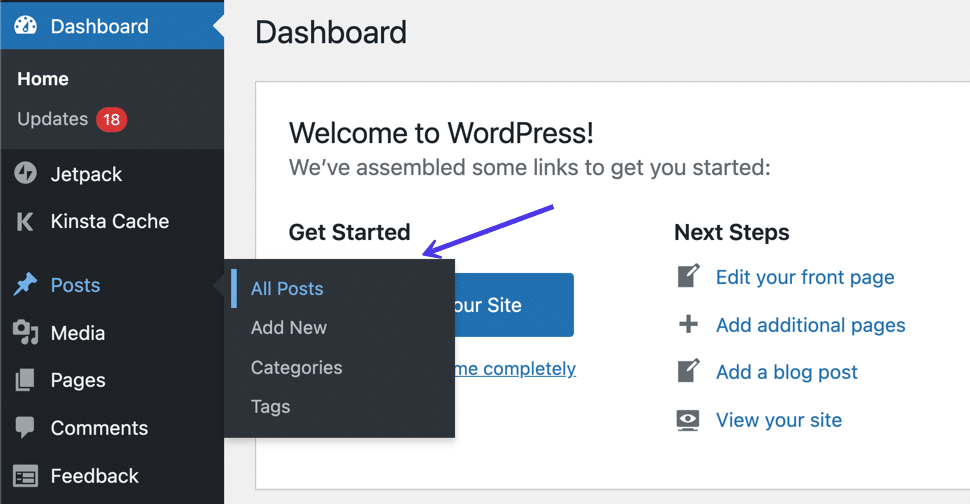Click the Feedback form icon
The height and width of the screenshot is (504, 970).
26,476
